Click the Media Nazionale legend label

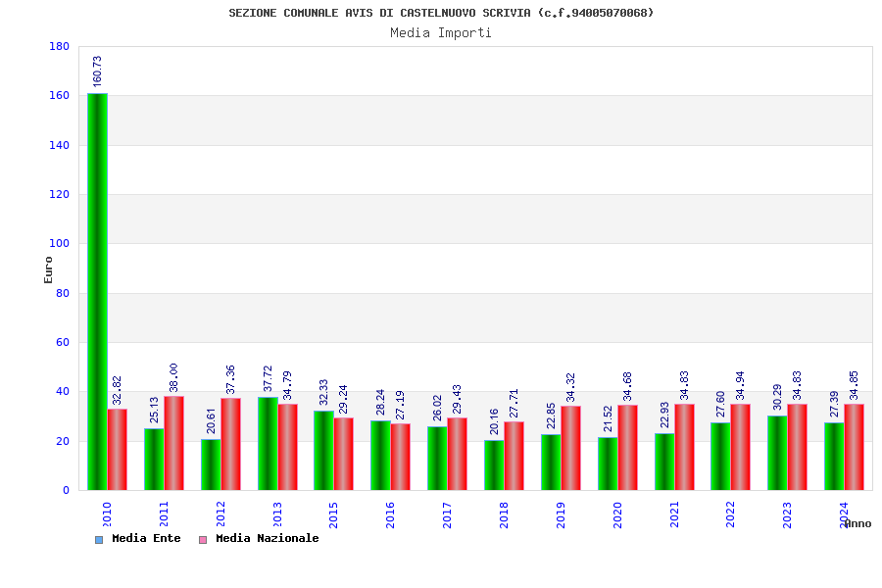[x=268, y=538]
